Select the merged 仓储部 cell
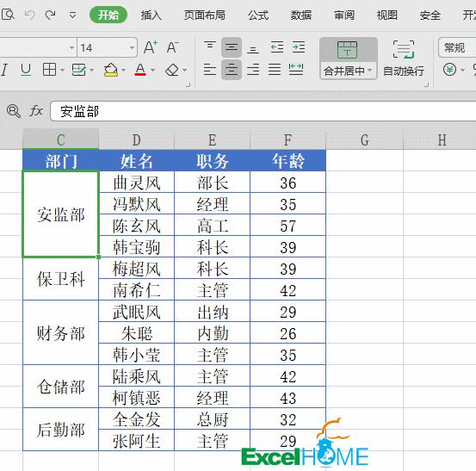Viewport: 476px width, 471px height. (61, 387)
